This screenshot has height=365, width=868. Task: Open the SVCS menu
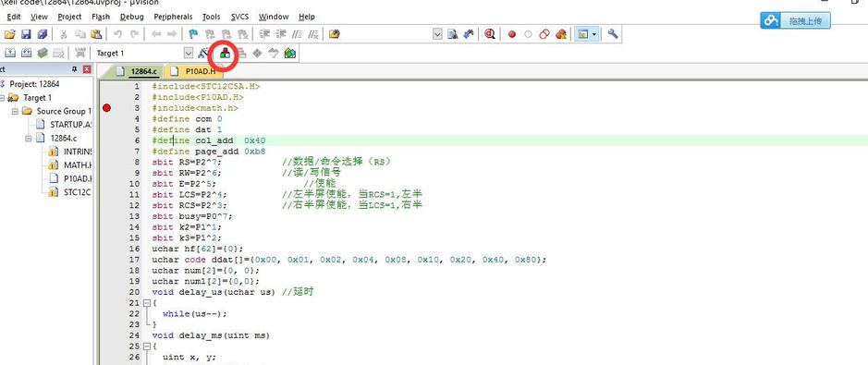pos(239,17)
